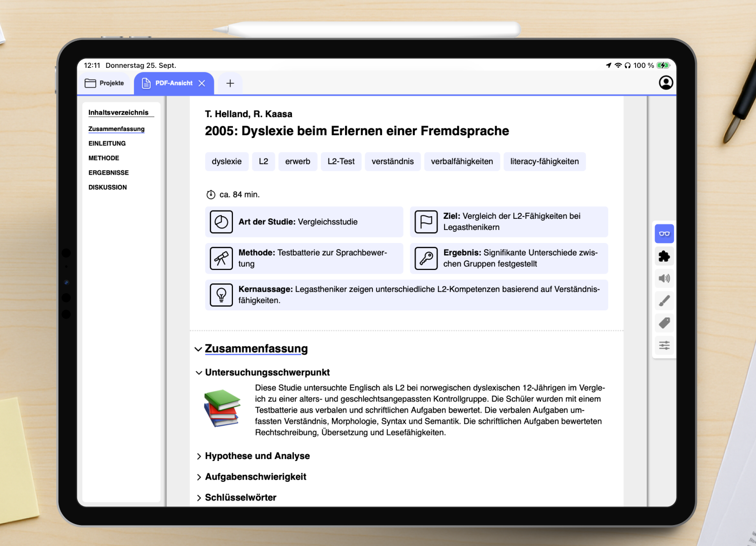Image resolution: width=756 pixels, height=546 pixels.
Task: Expand the Aufgabenschwierigkeit section
Action: click(199, 477)
